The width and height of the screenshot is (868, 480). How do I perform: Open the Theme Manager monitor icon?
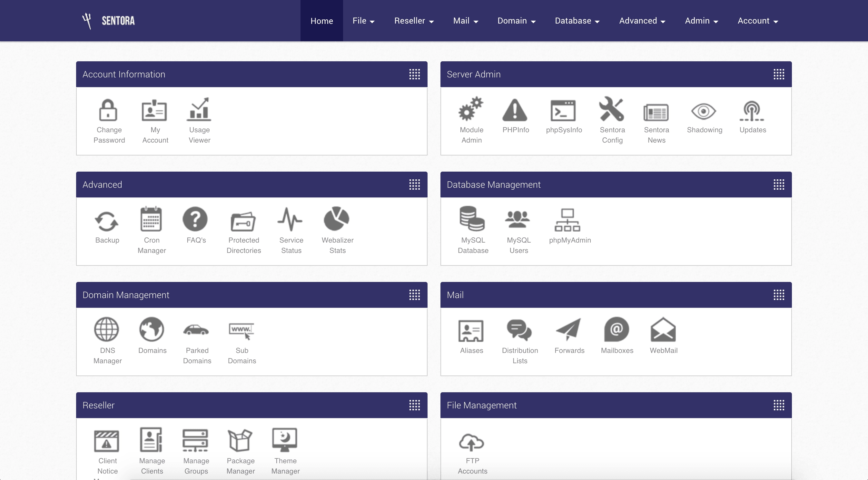click(285, 440)
